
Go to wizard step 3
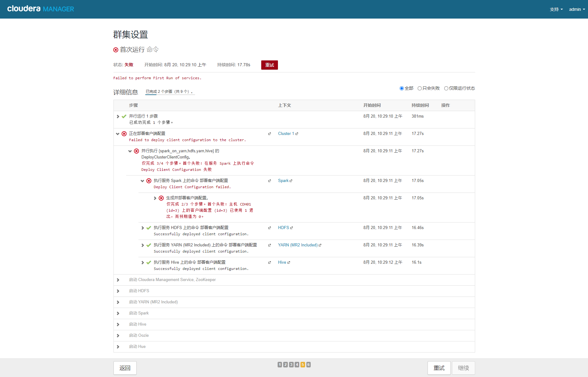[291, 365]
